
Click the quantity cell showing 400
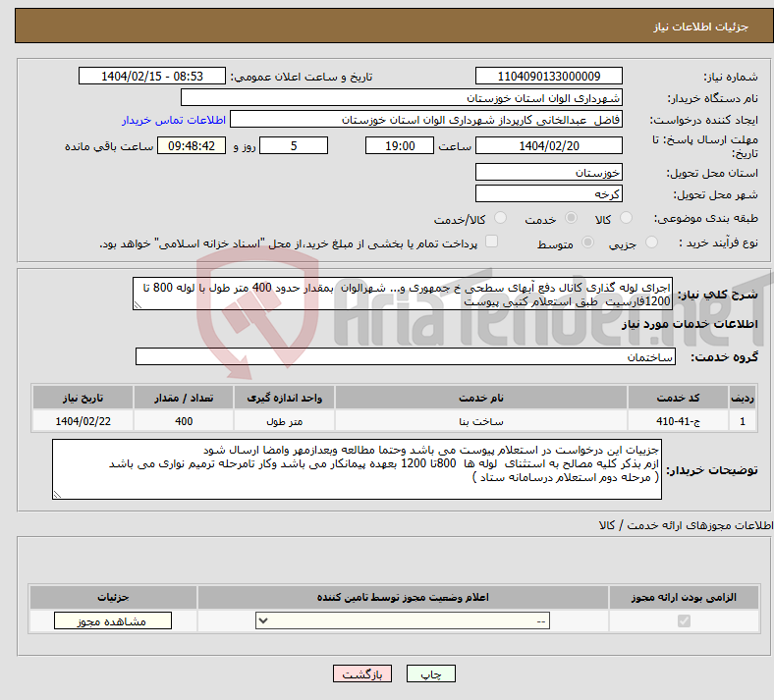tap(184, 421)
